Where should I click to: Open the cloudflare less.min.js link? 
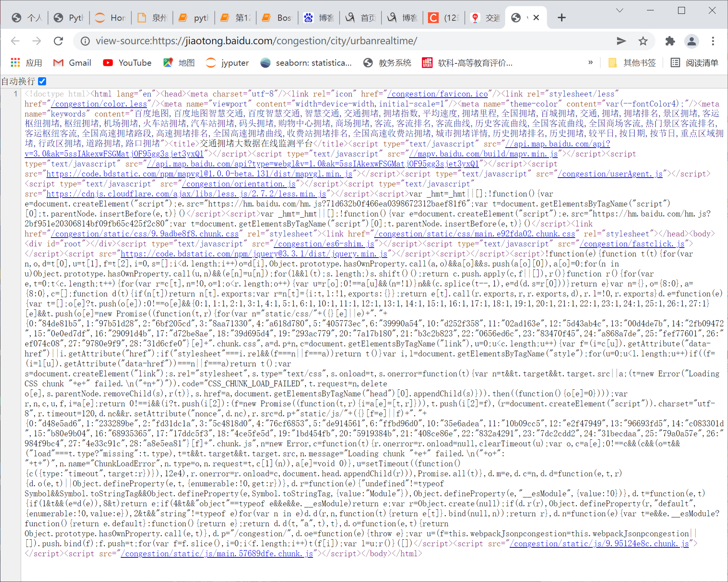click(x=186, y=194)
